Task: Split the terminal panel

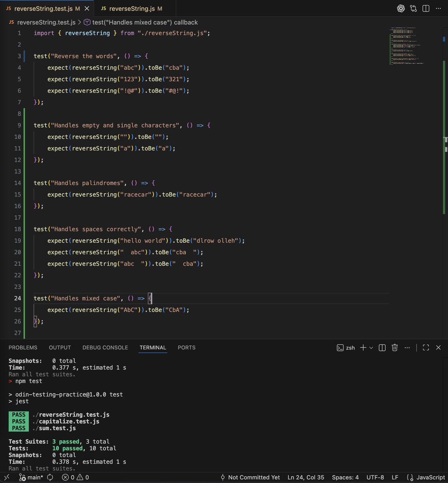Action: tap(382, 347)
